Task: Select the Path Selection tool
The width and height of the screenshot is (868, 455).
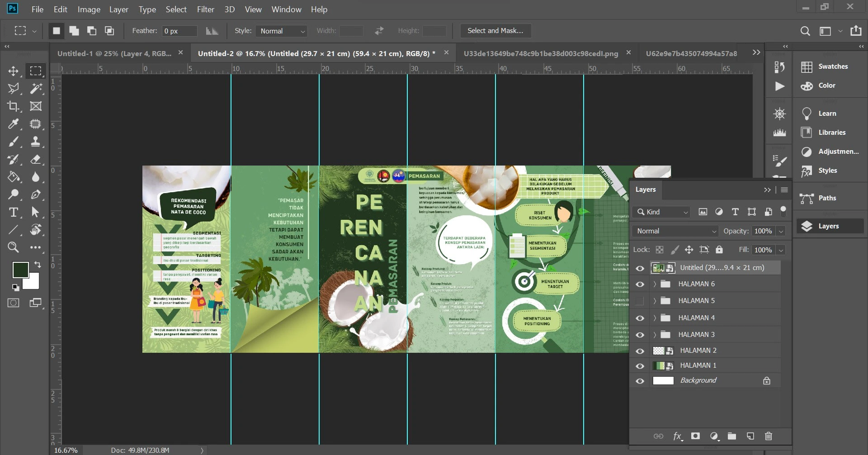Action: coord(36,212)
